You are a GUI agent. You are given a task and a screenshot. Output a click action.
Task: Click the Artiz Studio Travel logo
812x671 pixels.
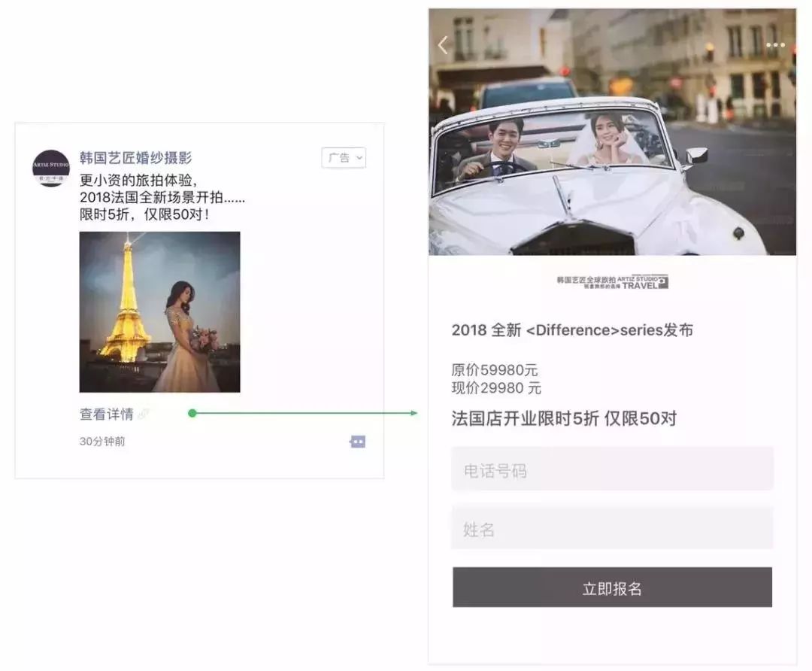pyautogui.click(x=613, y=282)
